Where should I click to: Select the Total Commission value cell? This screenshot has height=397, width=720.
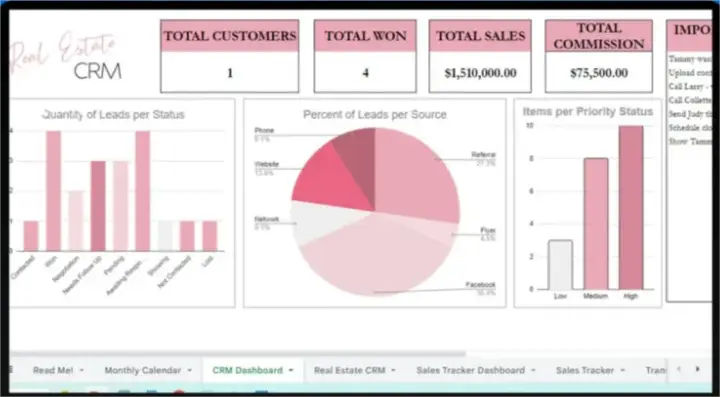point(599,73)
